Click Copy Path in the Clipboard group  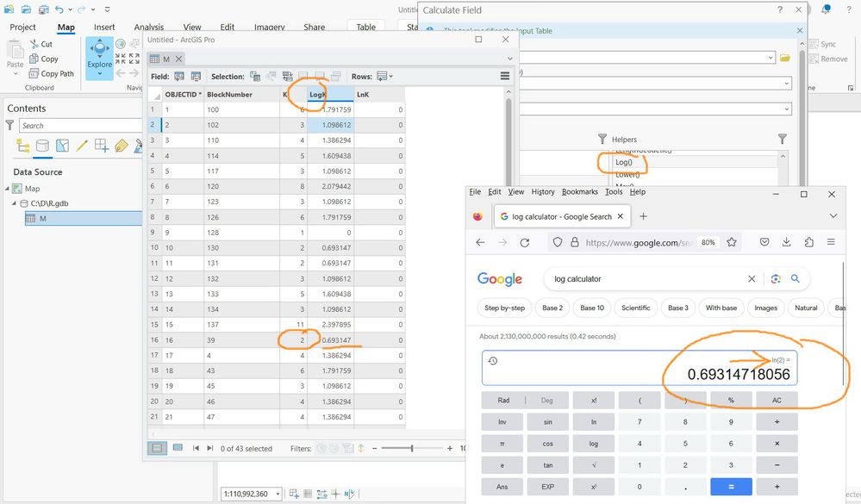pos(51,73)
